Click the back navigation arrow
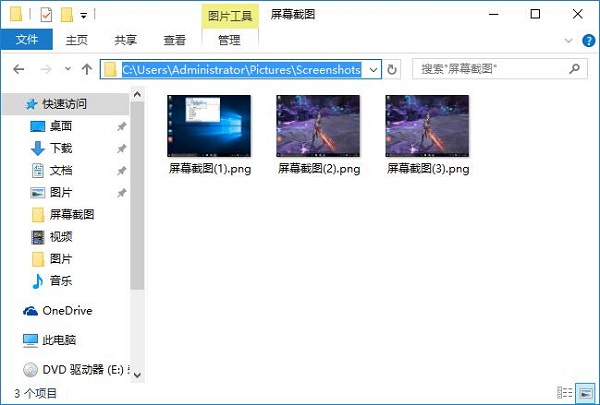This screenshot has height=405, width=600. (19, 70)
